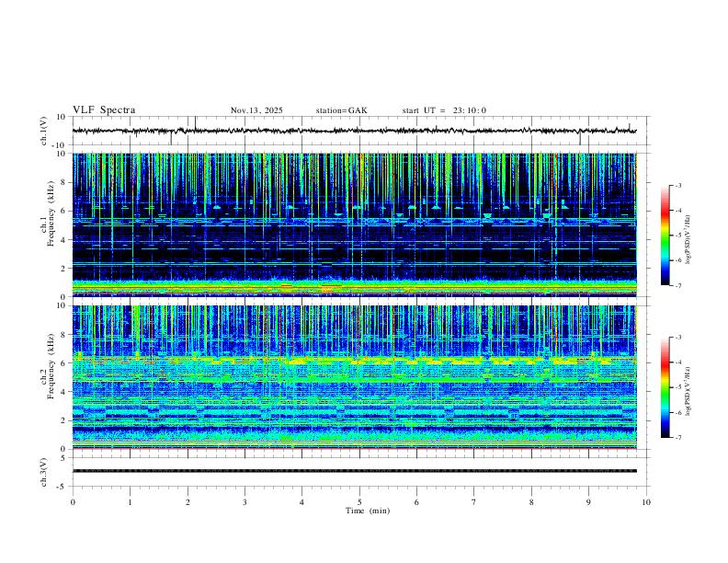This screenshot has height=563, width=728.
Task: Click the 'station=GAK' label
Action: (x=341, y=110)
